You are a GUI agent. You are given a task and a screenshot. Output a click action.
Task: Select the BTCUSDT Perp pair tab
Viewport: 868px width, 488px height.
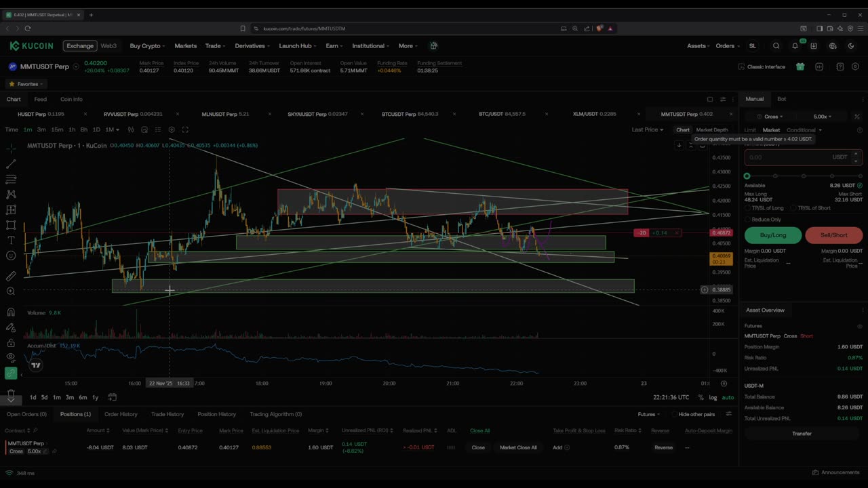410,114
